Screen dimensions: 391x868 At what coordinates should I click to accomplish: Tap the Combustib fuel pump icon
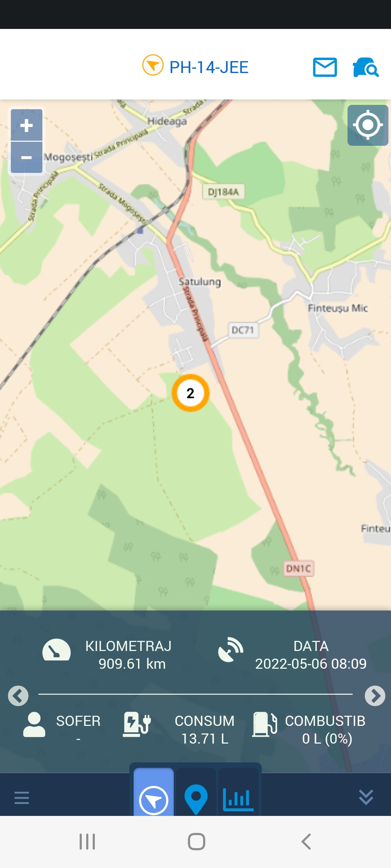coord(265,724)
